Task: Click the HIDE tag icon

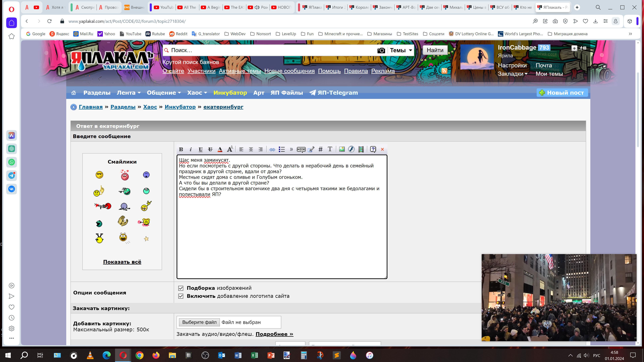Action: [301, 149]
